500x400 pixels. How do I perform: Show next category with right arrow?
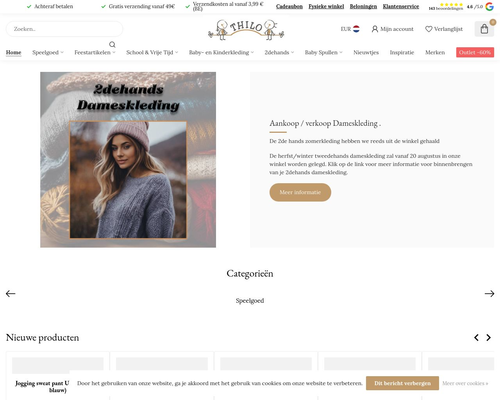tap(489, 293)
